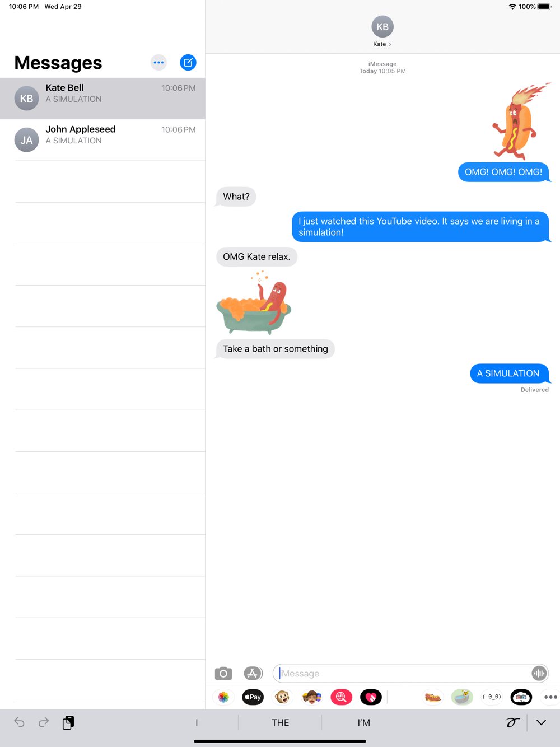Open Apple Pay in app drawer
Screen dimensions: 560x747
253,697
